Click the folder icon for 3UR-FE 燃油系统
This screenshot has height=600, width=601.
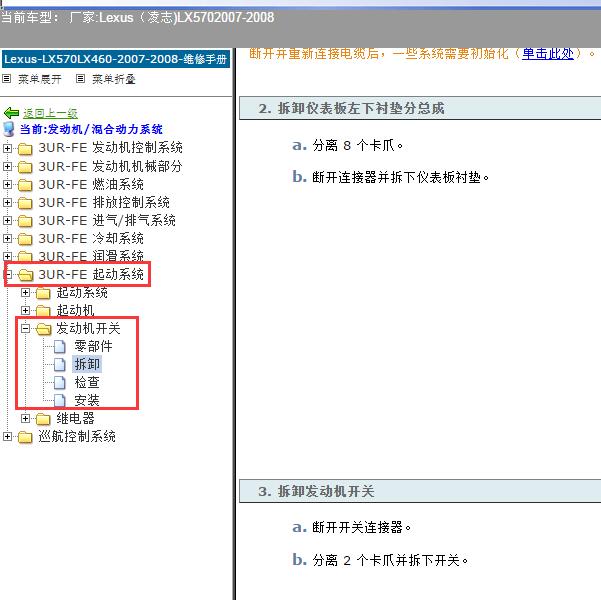25,184
